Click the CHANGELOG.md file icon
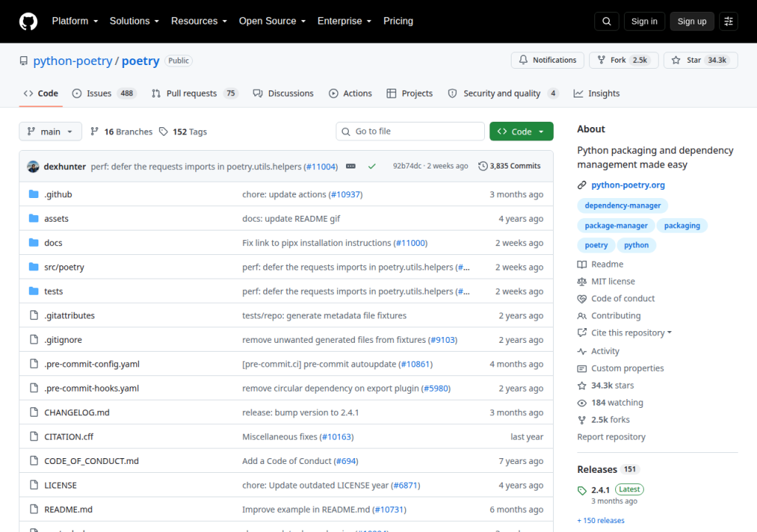Screen dimensions: 757x532 click(34, 412)
